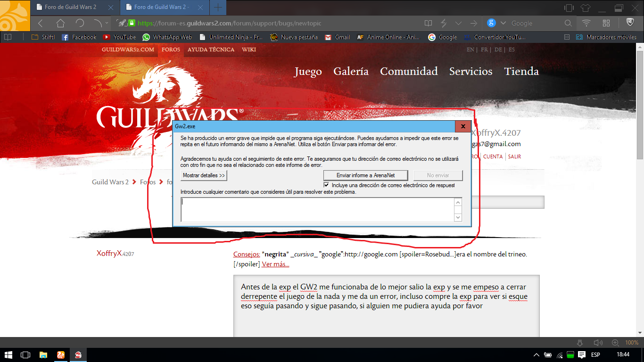Image resolution: width=644 pixels, height=362 pixels.
Task: Switch site language to DE
Action: click(498, 49)
